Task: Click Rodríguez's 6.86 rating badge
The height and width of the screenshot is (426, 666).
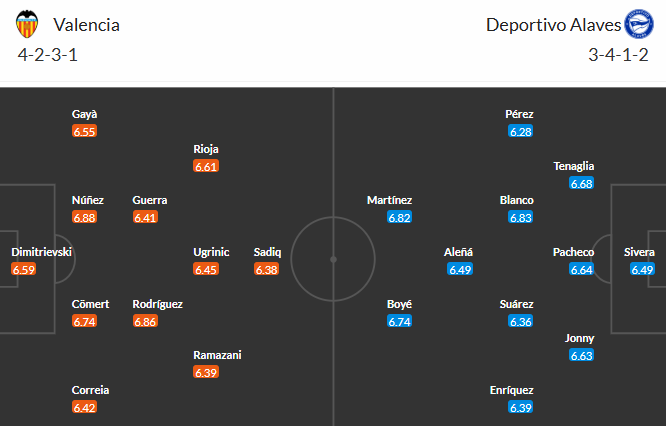Action: (145, 321)
